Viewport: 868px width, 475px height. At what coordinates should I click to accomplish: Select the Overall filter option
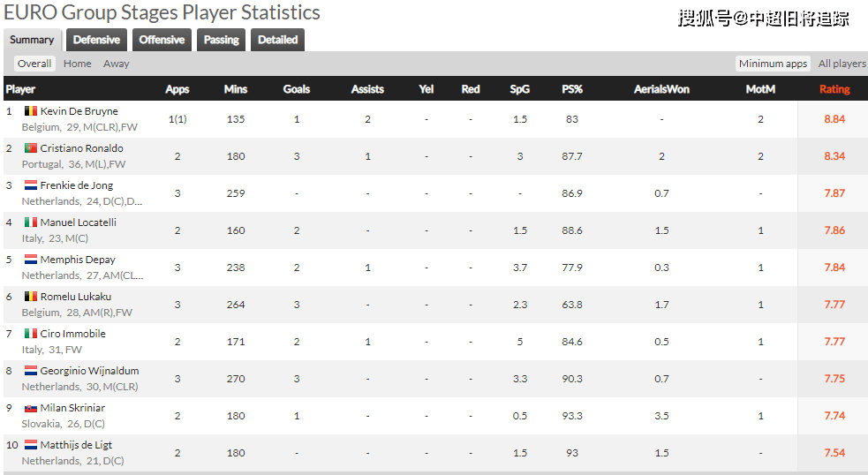click(34, 64)
